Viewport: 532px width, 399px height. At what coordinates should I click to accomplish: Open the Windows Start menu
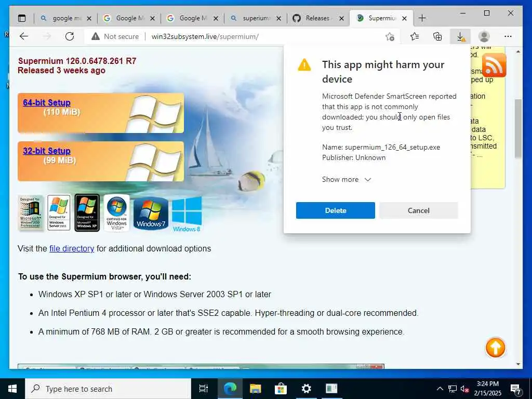click(x=12, y=389)
